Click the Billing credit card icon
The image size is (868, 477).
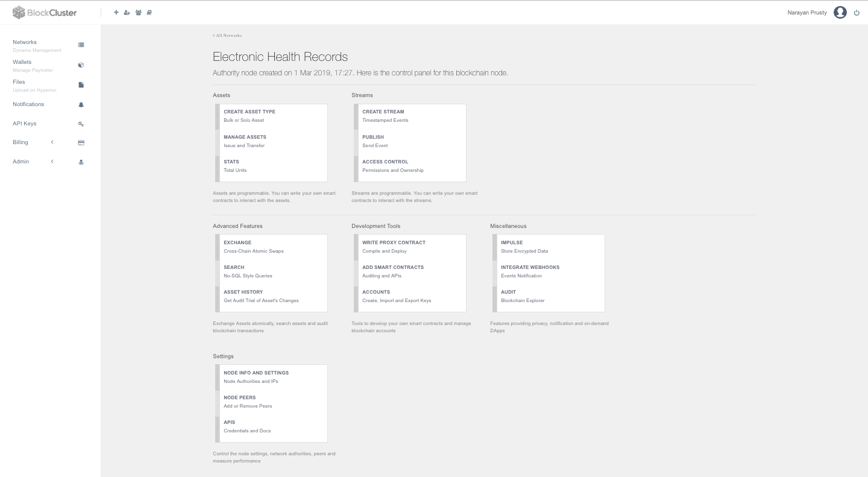point(81,143)
